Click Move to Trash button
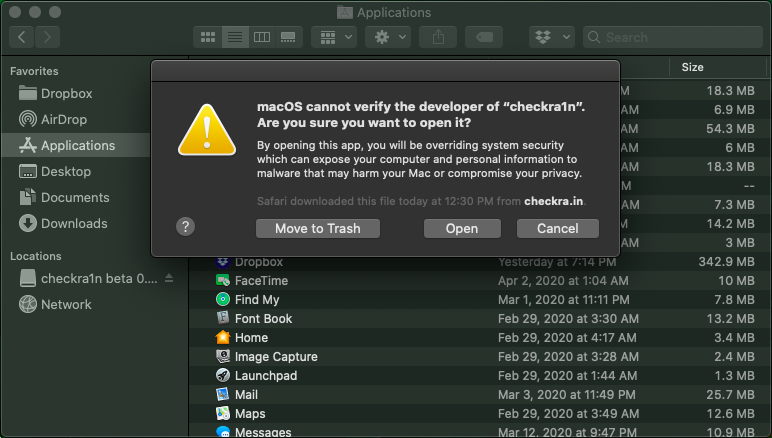Image resolution: width=772 pixels, height=438 pixels. 317,228
